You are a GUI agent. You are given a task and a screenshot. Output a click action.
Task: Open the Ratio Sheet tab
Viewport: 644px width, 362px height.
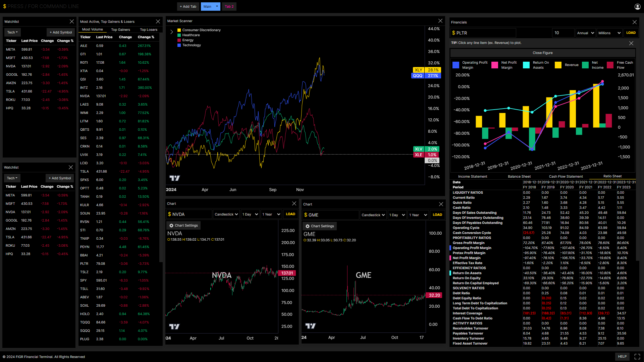point(612,176)
